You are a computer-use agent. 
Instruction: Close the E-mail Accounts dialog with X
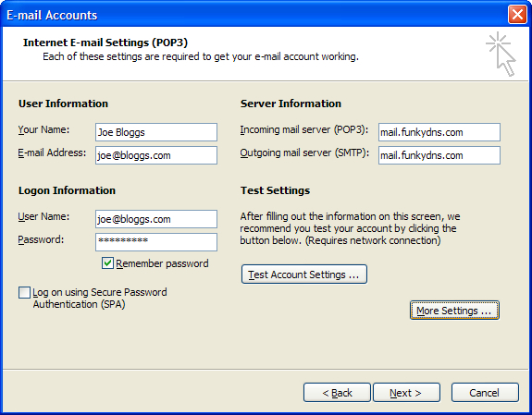pyautogui.click(x=517, y=15)
